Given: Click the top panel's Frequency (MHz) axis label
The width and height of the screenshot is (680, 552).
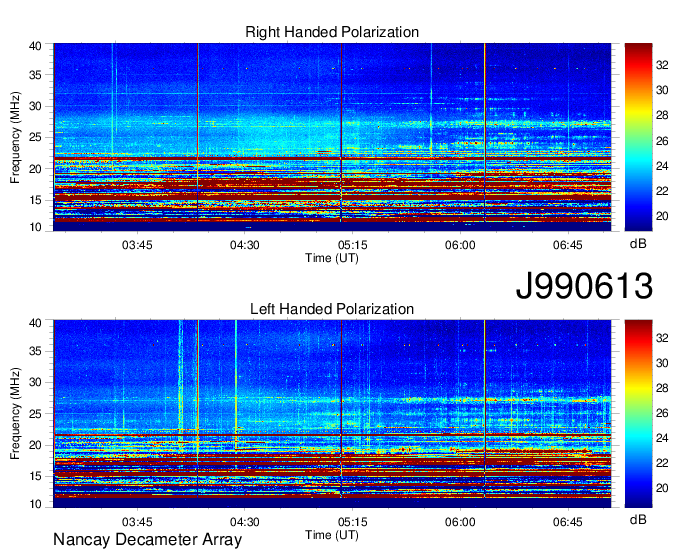Looking at the screenshot, I should 15,137.
